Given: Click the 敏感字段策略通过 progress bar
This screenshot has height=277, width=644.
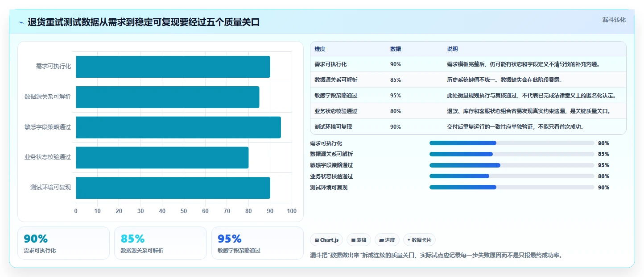Looking at the screenshot, I should click(512, 165).
